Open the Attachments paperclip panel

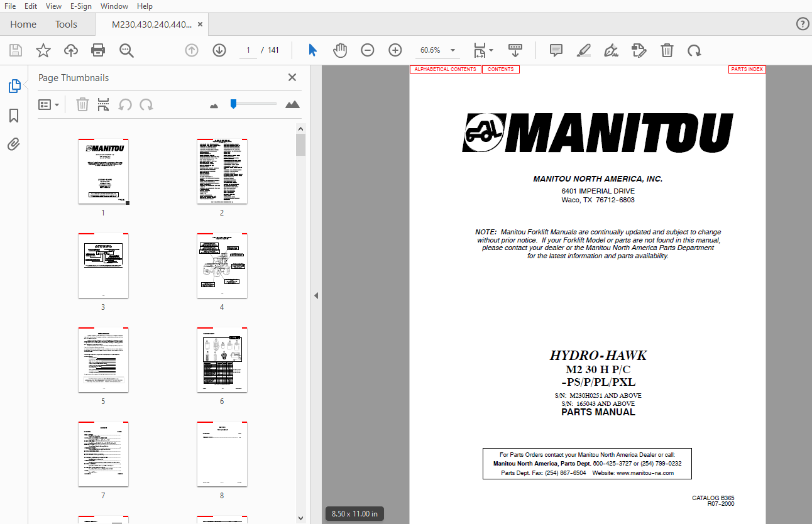pos(14,145)
